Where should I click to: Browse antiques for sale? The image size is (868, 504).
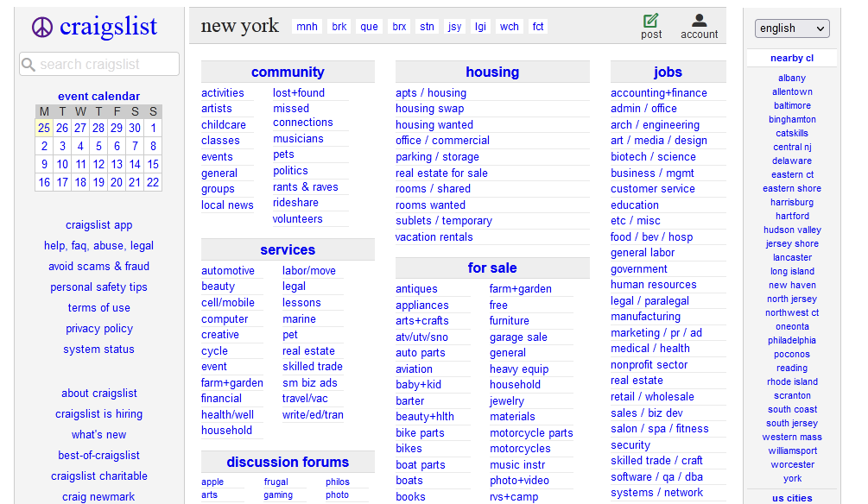(416, 289)
